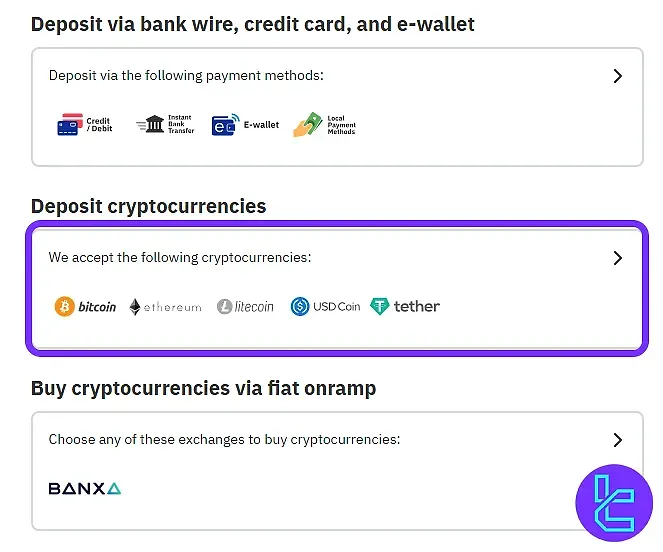
Task: Click the purple floating brand logo button
Action: [614, 503]
